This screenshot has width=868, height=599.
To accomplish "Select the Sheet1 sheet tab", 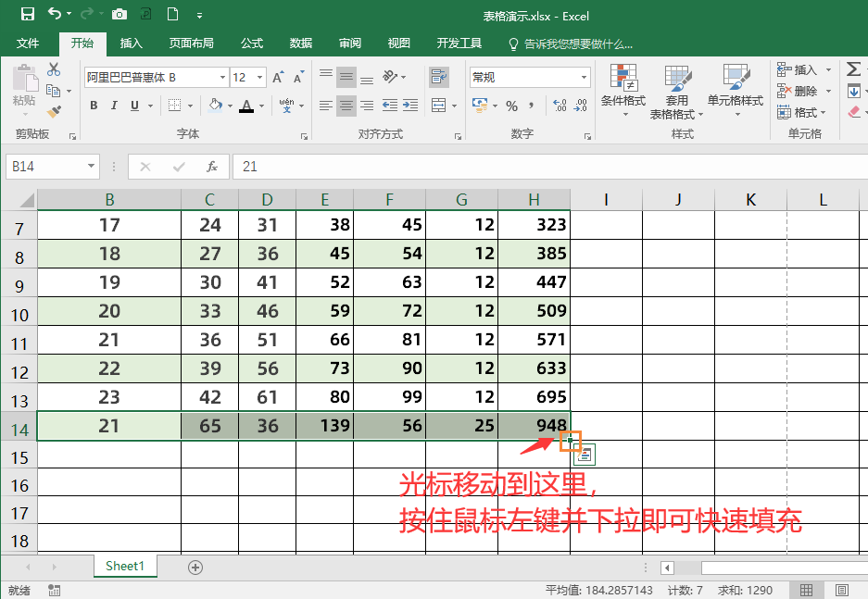I will coord(125,566).
